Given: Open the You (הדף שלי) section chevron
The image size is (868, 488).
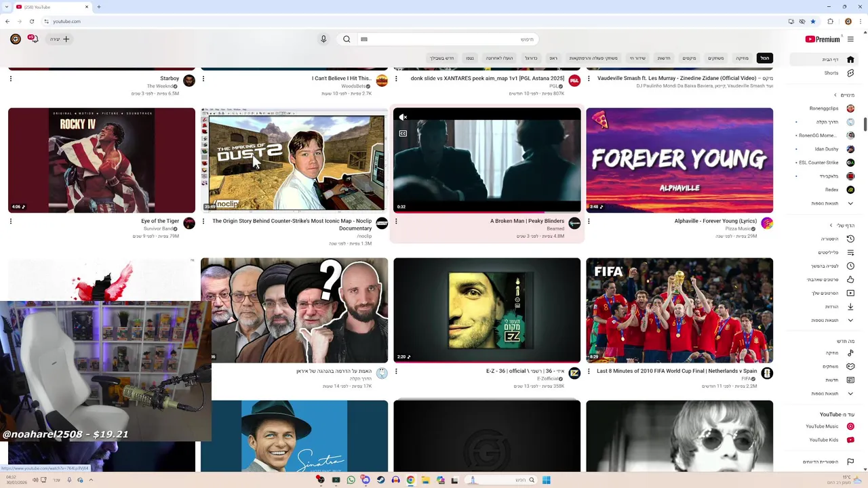Looking at the screenshot, I should 831,225.
